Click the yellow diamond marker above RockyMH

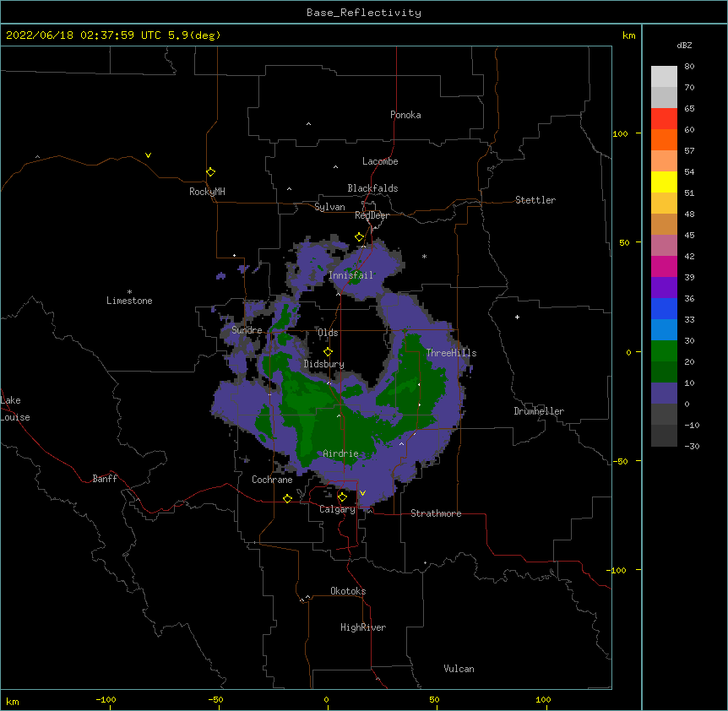pos(210,172)
